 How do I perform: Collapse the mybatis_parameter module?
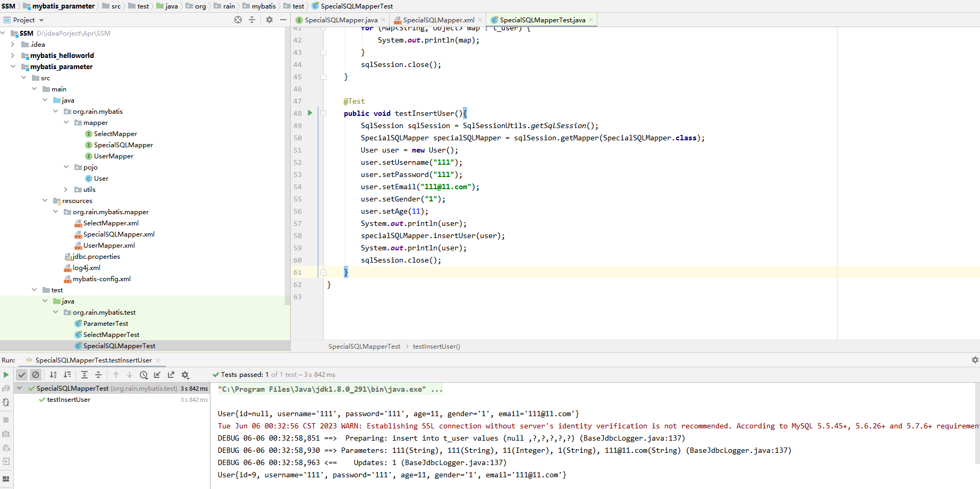[13, 66]
